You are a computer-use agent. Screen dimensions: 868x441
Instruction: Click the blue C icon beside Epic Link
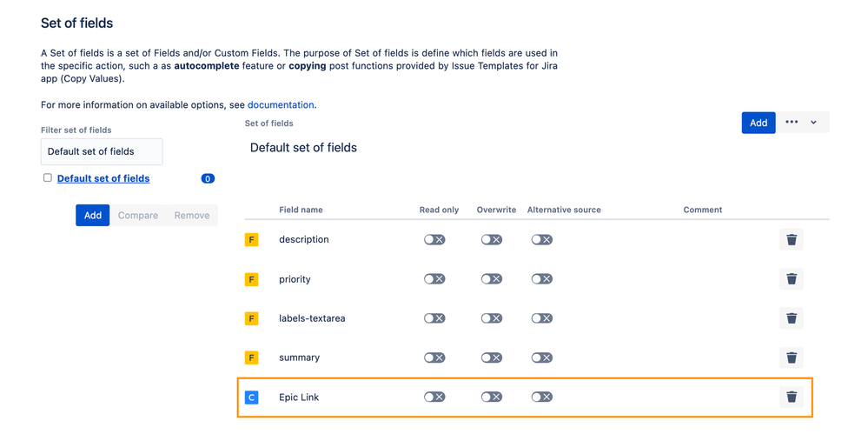click(x=251, y=397)
